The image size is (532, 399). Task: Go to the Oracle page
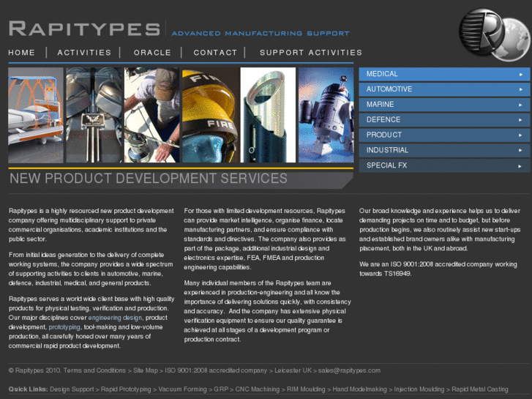click(152, 53)
